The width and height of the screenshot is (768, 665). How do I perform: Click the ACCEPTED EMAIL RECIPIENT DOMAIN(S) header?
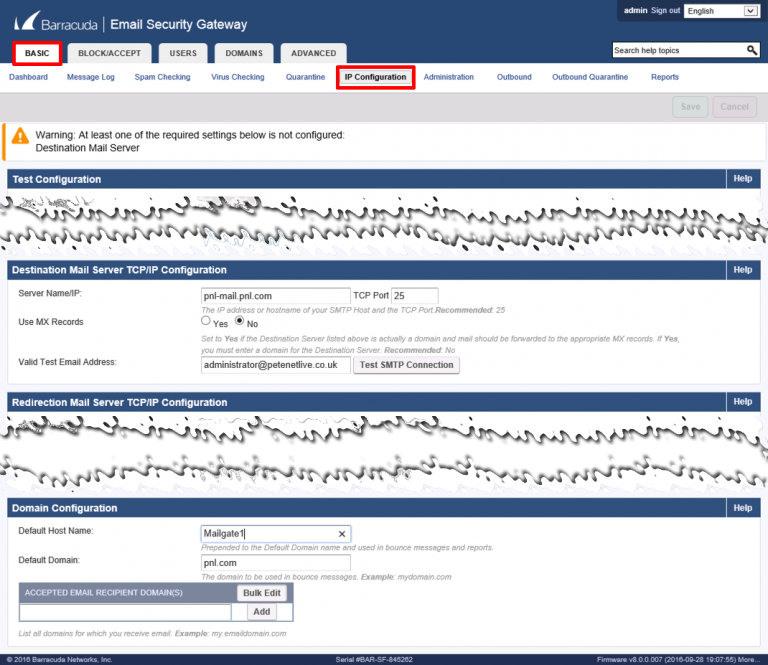click(103, 593)
